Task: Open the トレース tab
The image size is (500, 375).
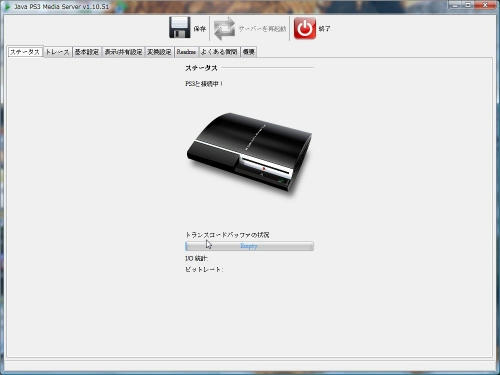Action: (57, 52)
